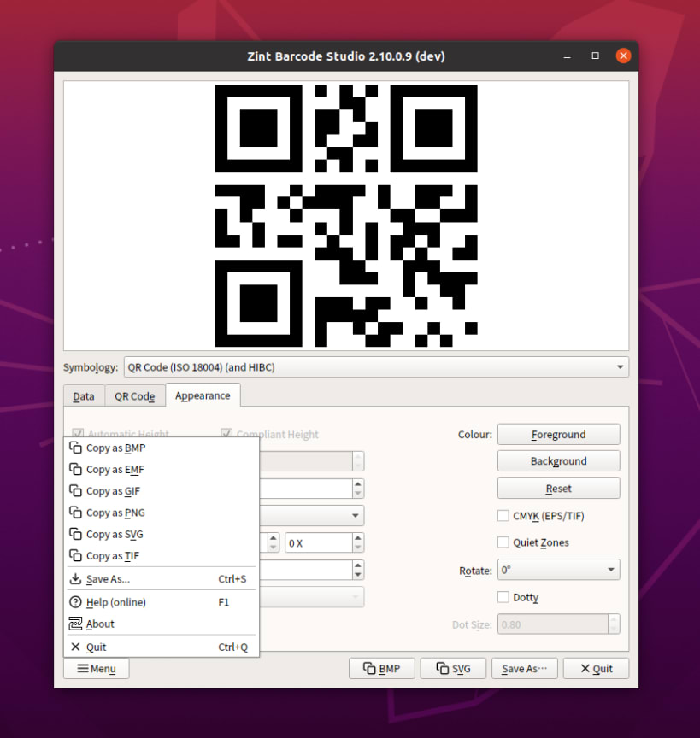The height and width of the screenshot is (738, 700).
Task: Select Copy as TIF menu entry
Action: 162,555
